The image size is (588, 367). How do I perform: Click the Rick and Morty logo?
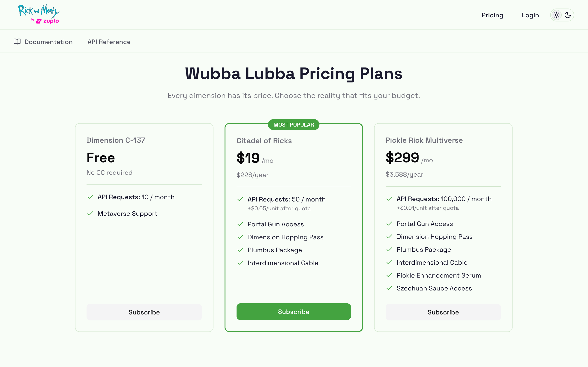[x=38, y=11]
